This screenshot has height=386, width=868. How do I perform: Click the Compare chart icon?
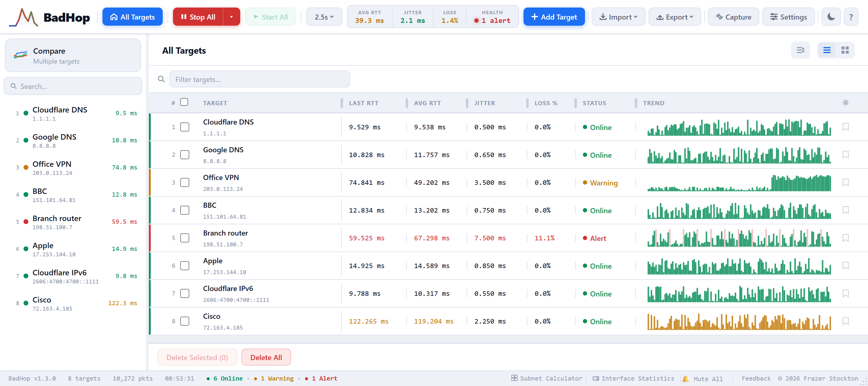click(20, 55)
